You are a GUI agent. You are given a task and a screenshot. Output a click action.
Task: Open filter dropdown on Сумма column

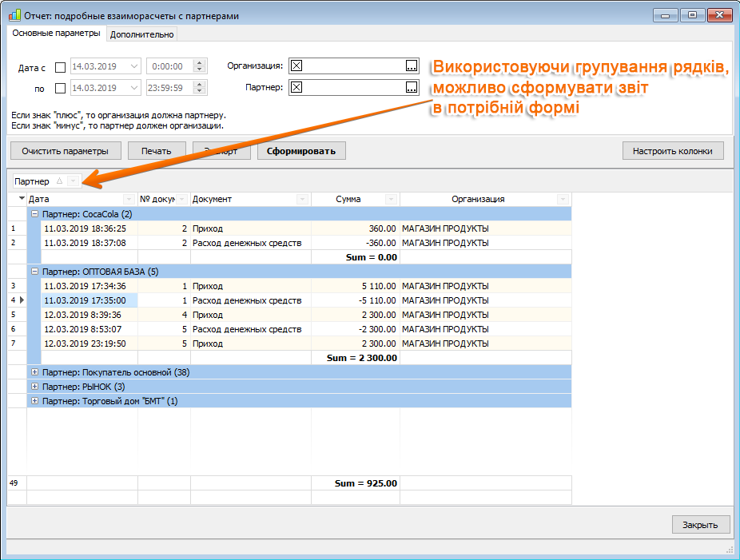tap(392, 199)
